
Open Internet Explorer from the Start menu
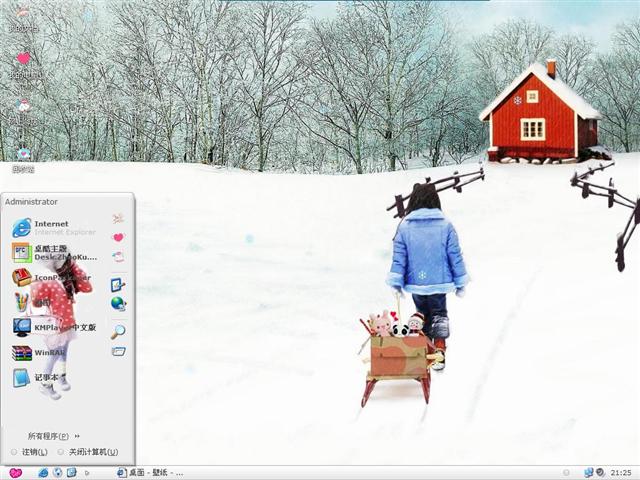tap(54, 228)
